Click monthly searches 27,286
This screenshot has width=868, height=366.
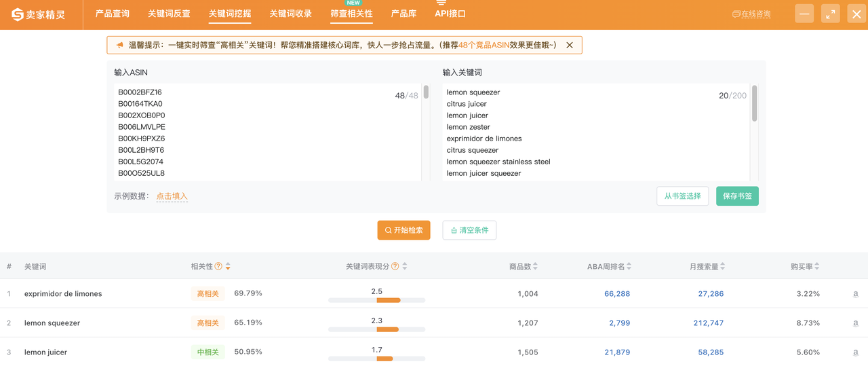coord(711,294)
